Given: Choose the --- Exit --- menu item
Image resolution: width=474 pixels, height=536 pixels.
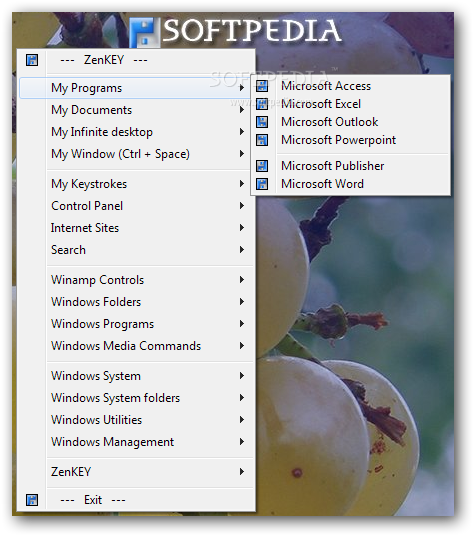Looking at the screenshot, I should [136, 500].
